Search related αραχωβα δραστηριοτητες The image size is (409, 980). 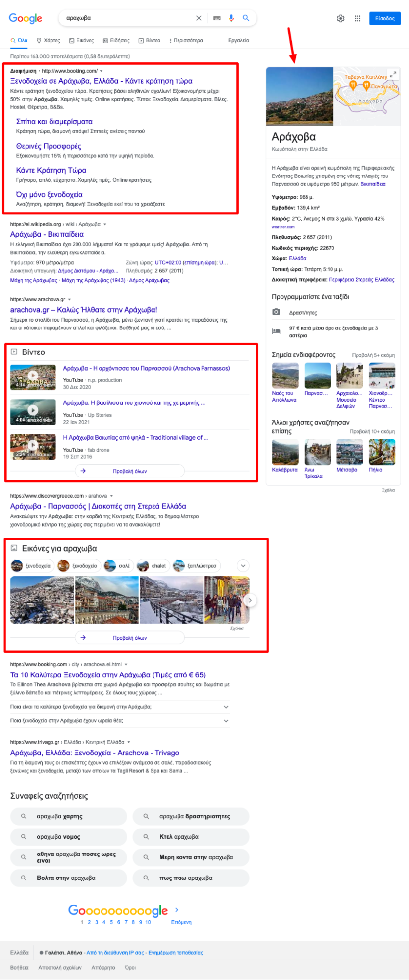coord(191,816)
